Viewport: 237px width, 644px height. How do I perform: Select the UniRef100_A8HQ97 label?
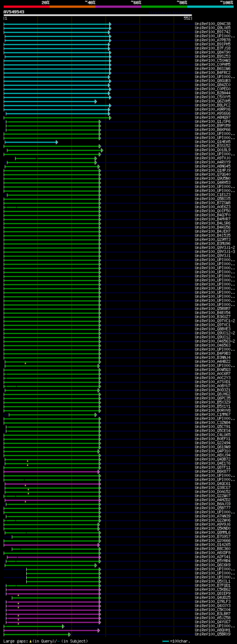[x=213, y=118]
